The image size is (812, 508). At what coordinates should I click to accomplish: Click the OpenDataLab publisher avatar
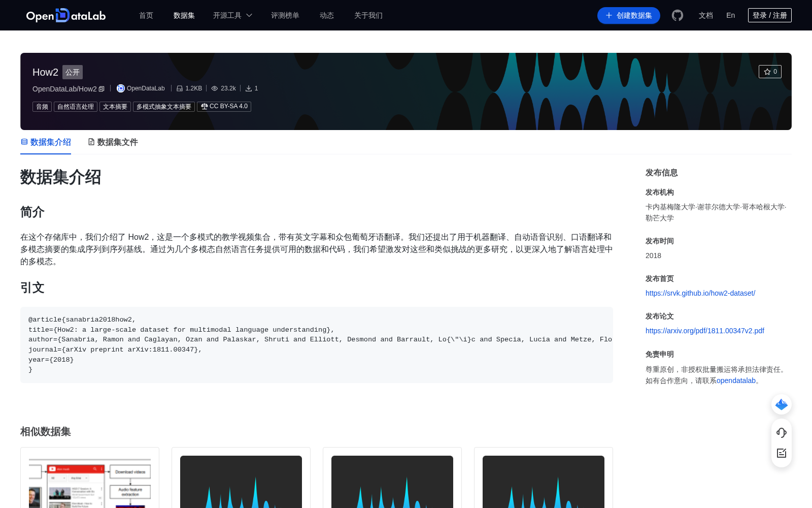(121, 88)
